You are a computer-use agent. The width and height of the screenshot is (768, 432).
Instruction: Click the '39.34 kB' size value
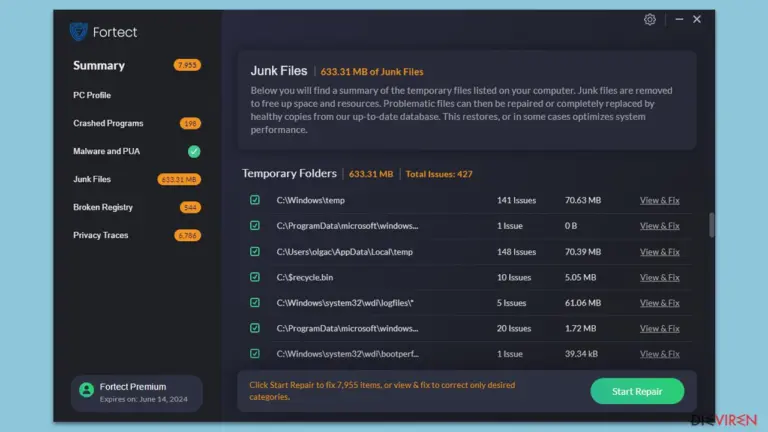click(x=581, y=354)
